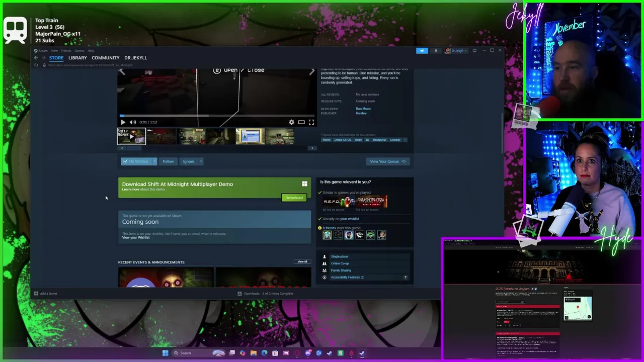Open the Games menu
The image size is (644, 362).
79,51
